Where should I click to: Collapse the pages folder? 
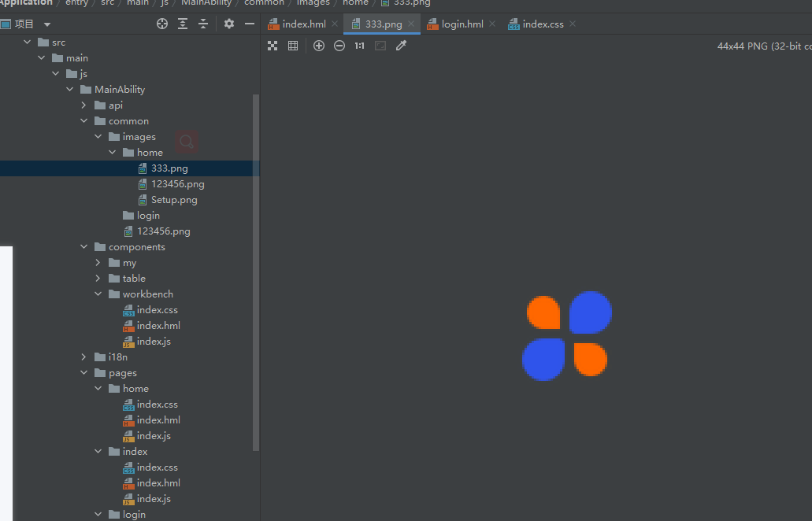[x=84, y=372]
